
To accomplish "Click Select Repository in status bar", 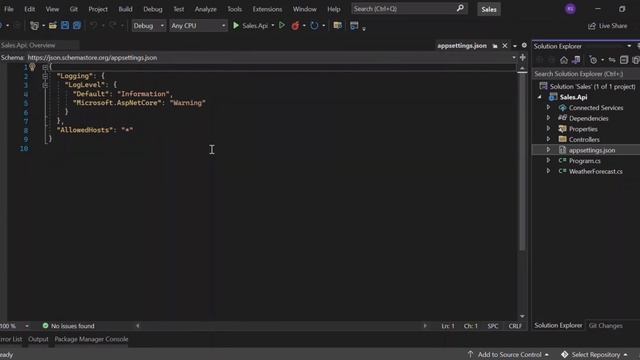I will (x=594, y=354).
